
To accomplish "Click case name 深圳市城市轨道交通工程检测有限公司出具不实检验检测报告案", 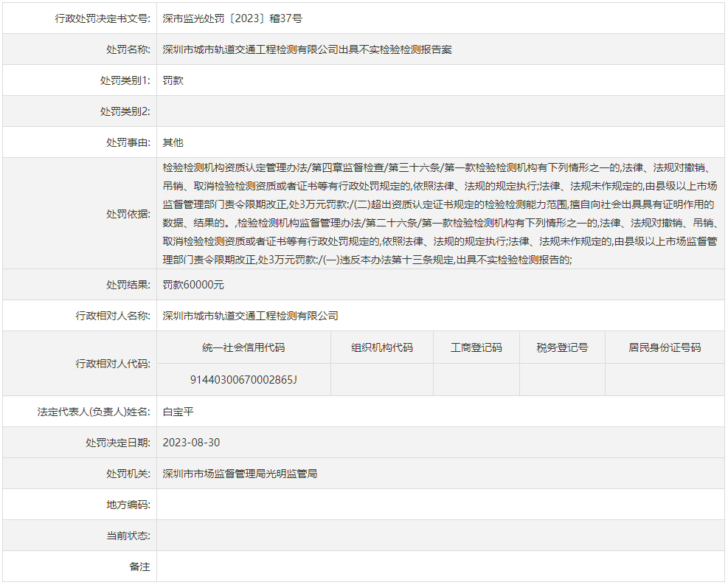I will pyautogui.click(x=307, y=49).
